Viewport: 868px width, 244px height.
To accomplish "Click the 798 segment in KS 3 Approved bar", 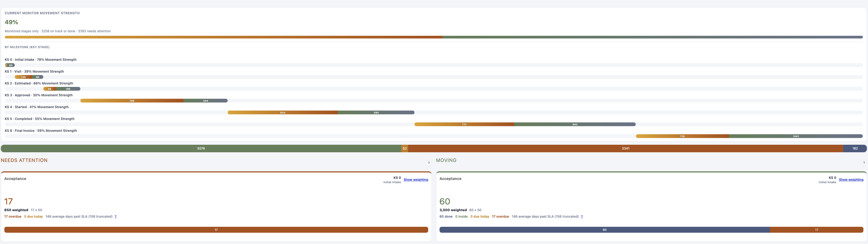I will [x=132, y=101].
